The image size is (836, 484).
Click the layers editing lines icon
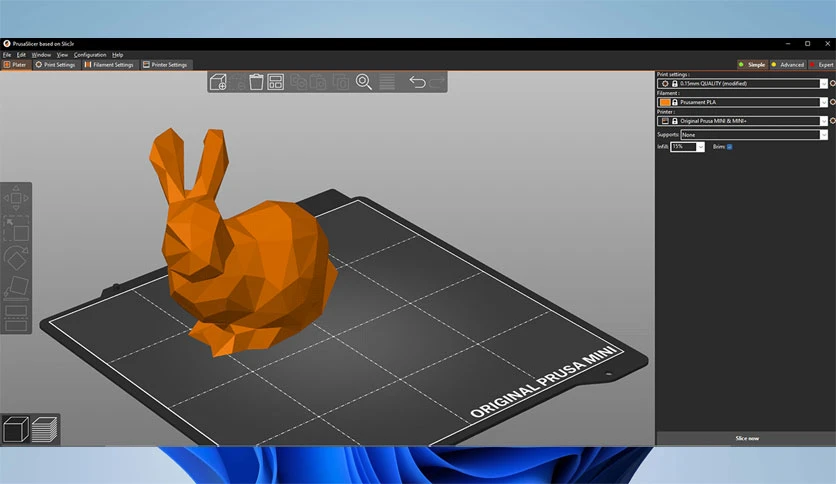[387, 82]
